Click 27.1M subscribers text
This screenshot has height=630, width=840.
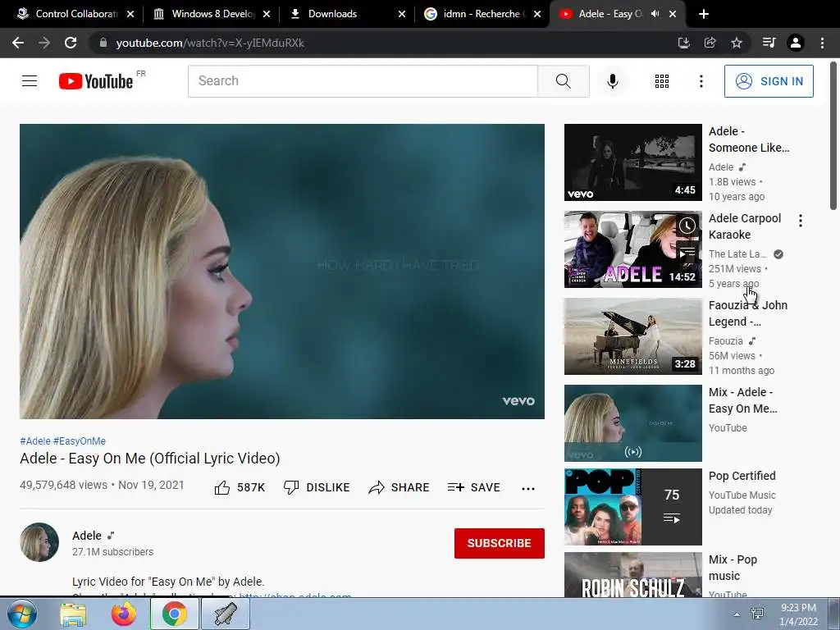tap(112, 552)
